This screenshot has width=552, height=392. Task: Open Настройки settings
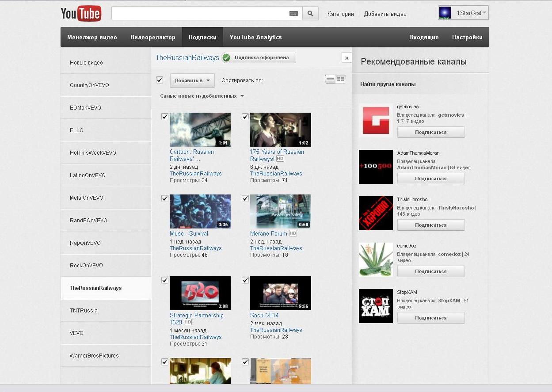click(x=467, y=37)
